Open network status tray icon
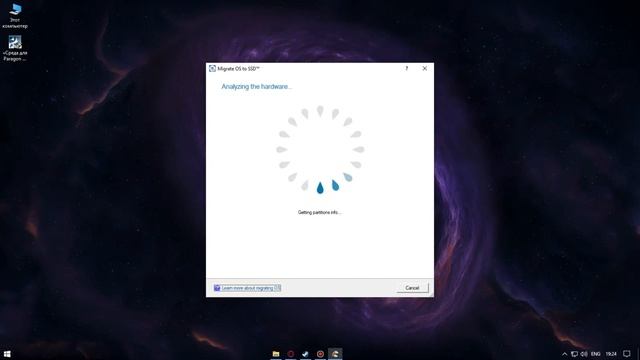 pyautogui.click(x=574, y=354)
